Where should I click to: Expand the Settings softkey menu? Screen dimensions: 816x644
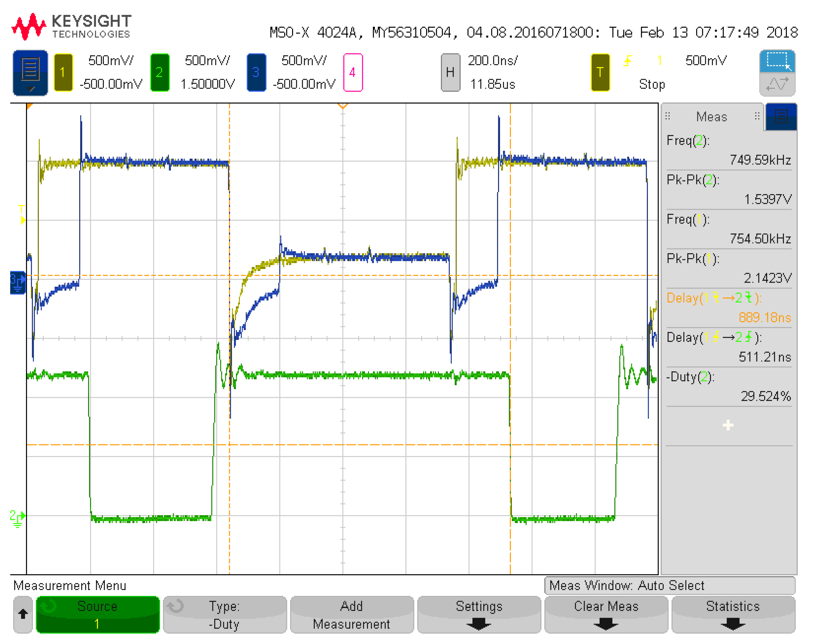pos(479,615)
